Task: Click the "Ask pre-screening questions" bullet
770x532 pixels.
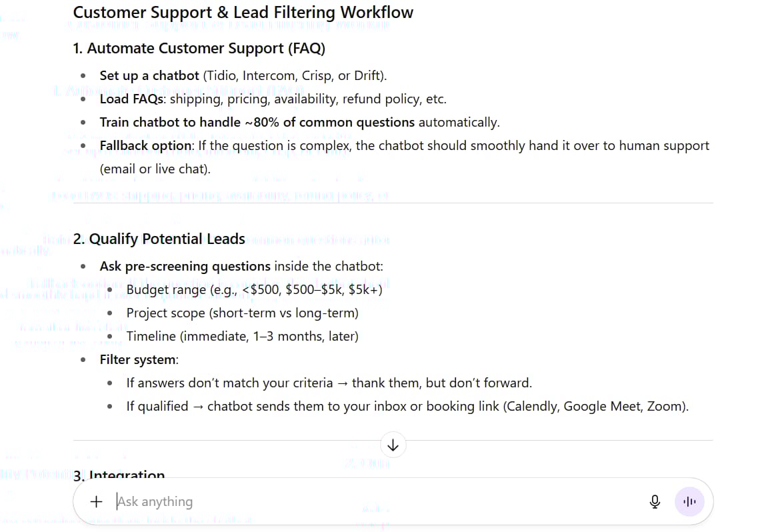Action: [241, 266]
